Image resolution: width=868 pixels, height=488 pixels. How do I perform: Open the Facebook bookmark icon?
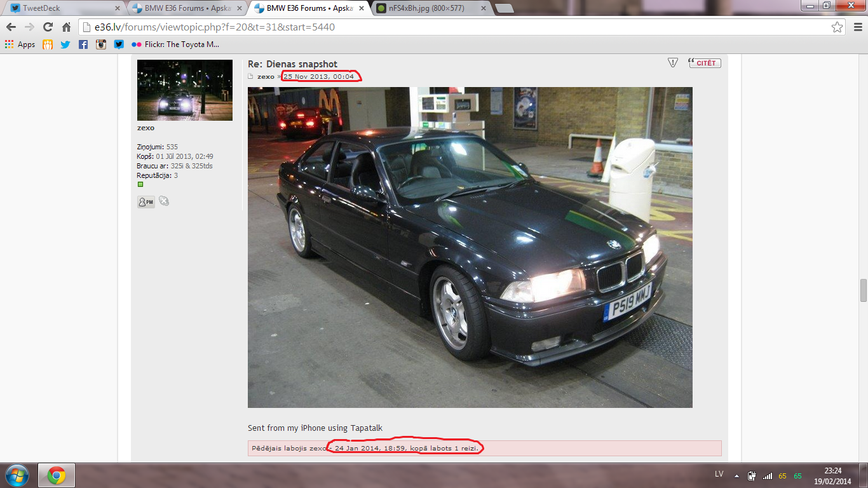click(x=83, y=44)
